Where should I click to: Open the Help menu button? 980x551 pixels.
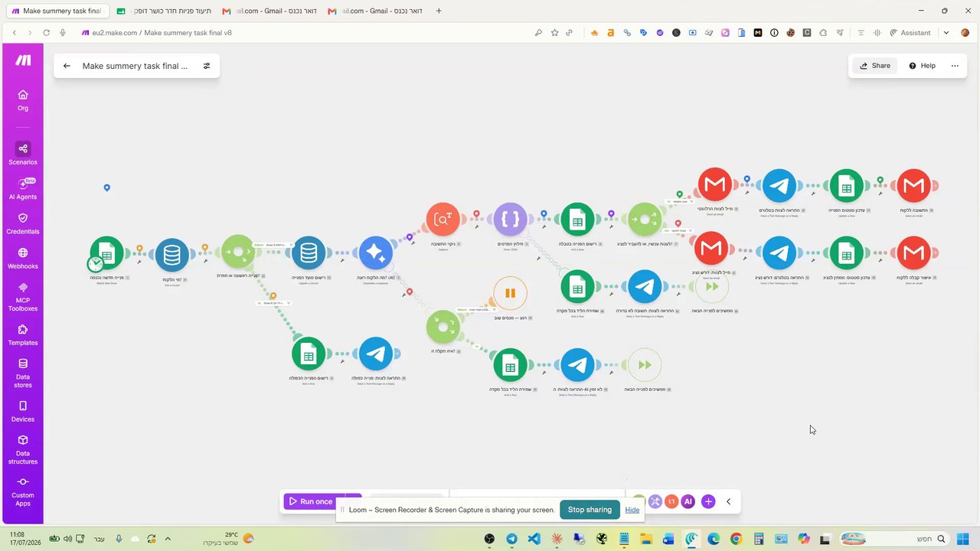pyautogui.click(x=922, y=66)
